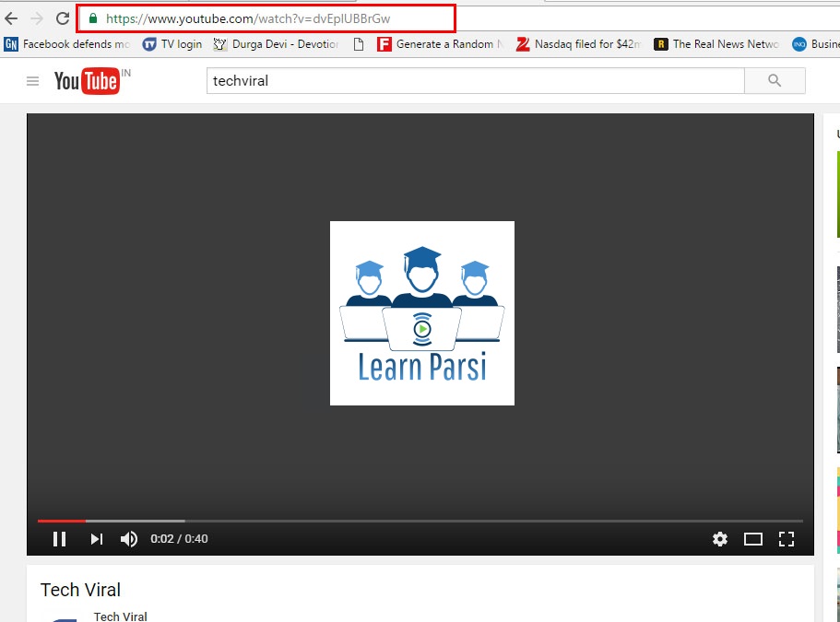Open the 'Generate a Random' bookmark
Image resolution: width=840 pixels, height=622 pixels.
tap(441, 44)
